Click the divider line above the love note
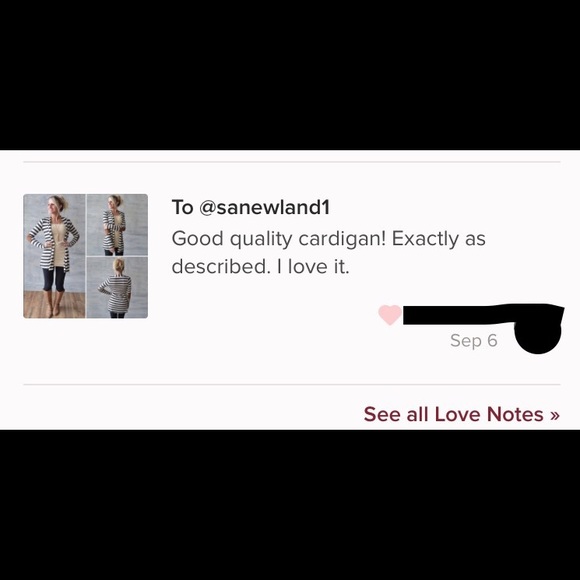The image size is (580, 580). tap(292, 162)
